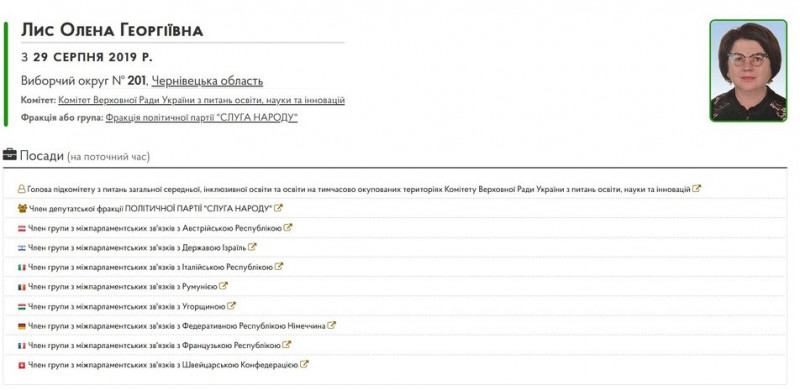Open external link icon after Austrian Republic group
The height and width of the screenshot is (390, 800).
(288, 228)
